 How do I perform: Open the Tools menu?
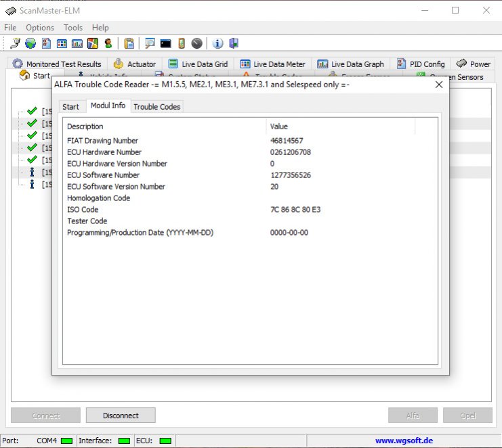coord(73,28)
